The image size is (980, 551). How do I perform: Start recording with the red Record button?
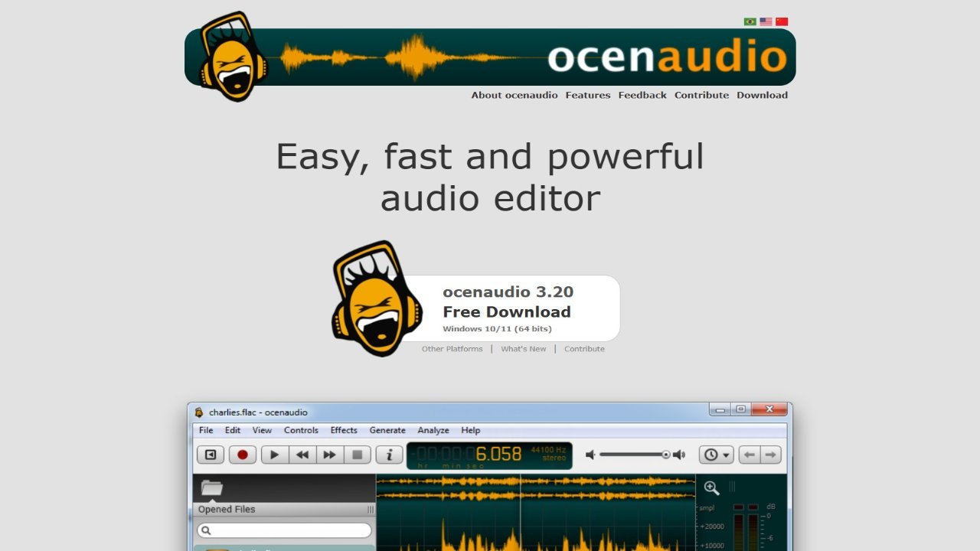243,455
